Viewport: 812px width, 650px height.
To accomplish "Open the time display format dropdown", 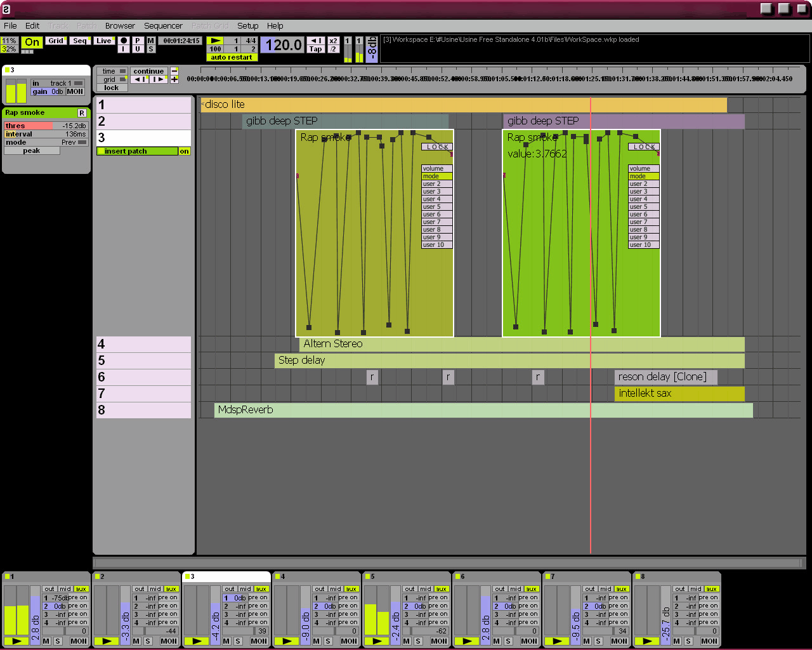I will click(x=122, y=71).
